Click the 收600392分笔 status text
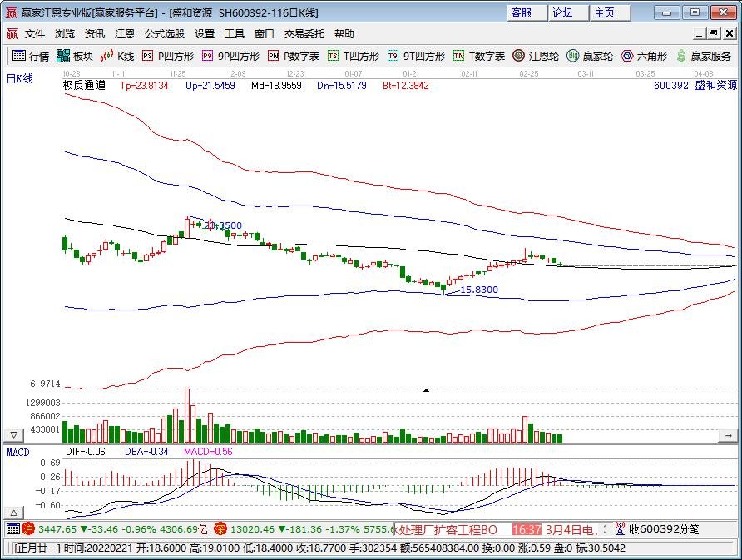This screenshot has height=560, width=742. pos(664,528)
